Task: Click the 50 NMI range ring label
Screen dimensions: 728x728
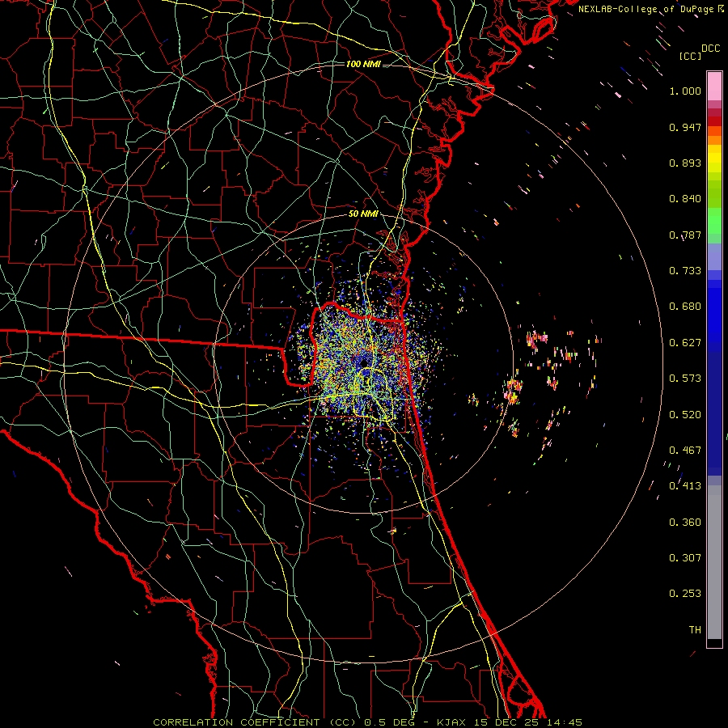Action: [363, 214]
